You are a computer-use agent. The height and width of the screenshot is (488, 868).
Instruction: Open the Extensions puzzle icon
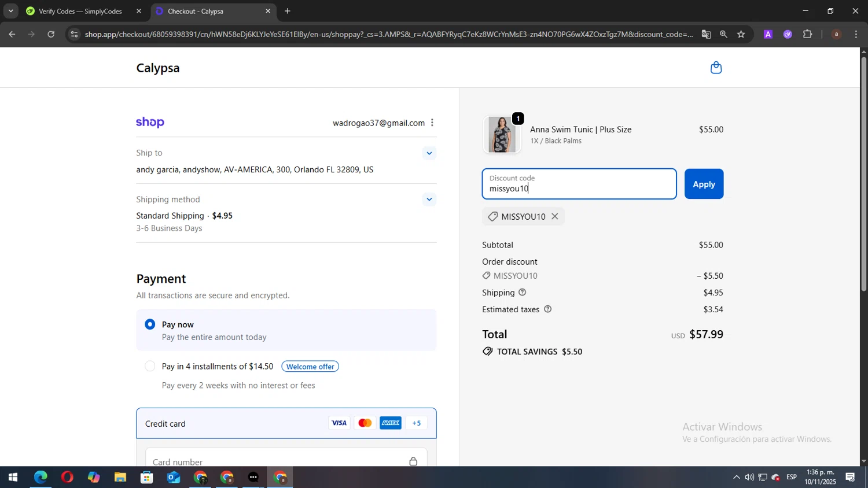pyautogui.click(x=808, y=34)
